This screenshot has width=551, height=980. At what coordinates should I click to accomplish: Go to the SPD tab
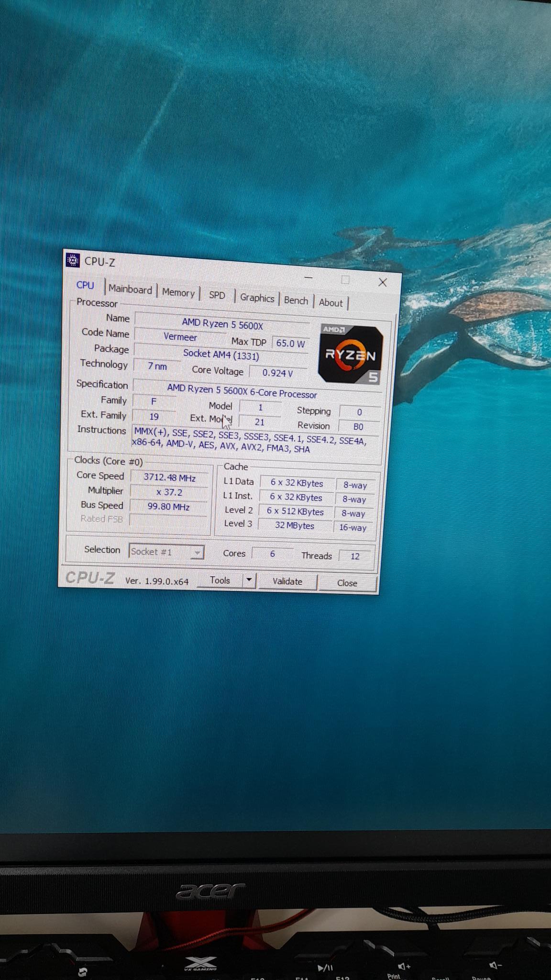[217, 295]
